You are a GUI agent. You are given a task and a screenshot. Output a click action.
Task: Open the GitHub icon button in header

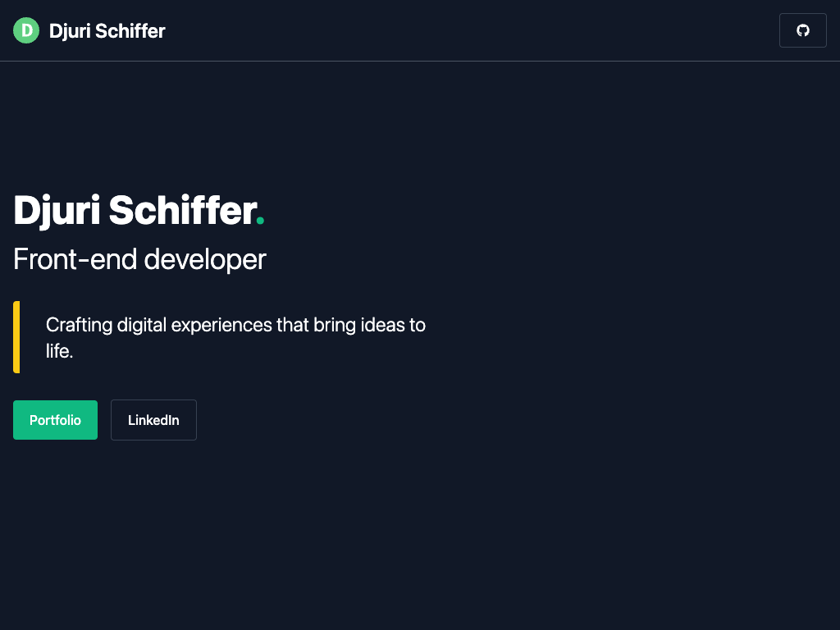pos(802,30)
